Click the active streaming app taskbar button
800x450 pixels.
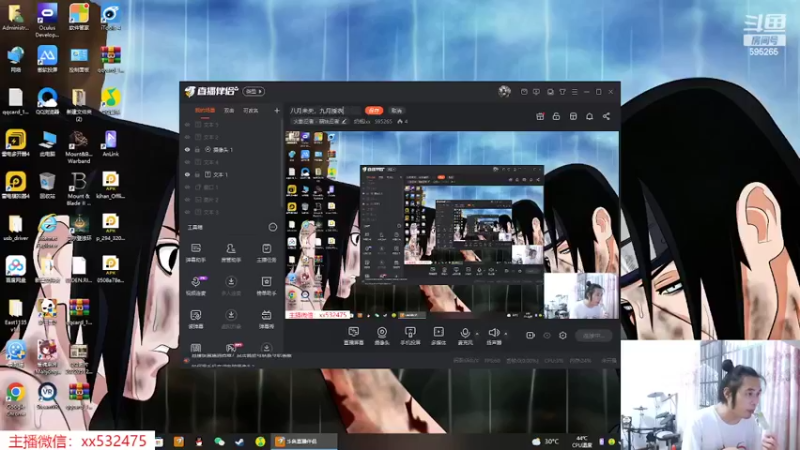[x=304, y=441]
